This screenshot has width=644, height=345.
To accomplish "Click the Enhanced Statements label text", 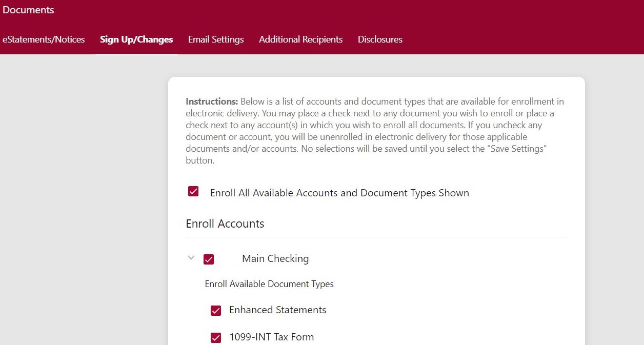I will [277, 310].
